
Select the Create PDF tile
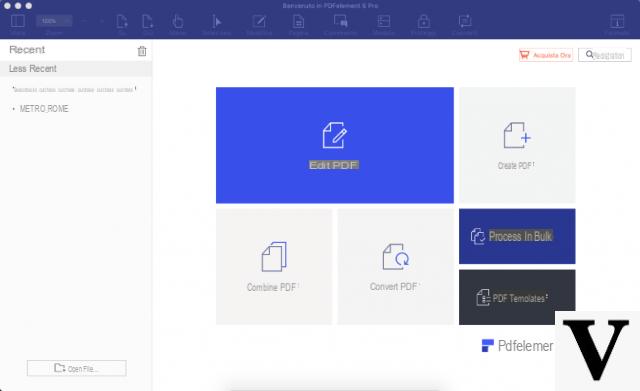517,145
